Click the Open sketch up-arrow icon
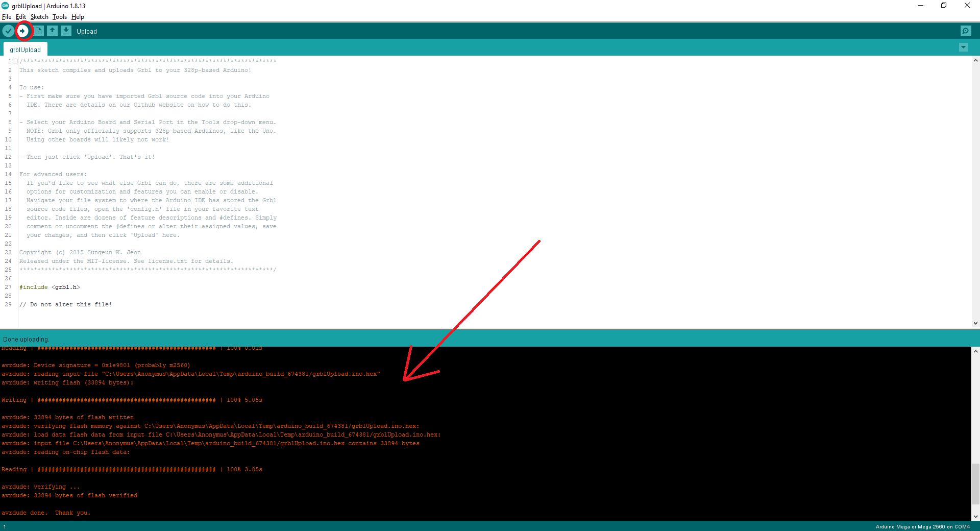The height and width of the screenshot is (531, 980). coord(53,31)
